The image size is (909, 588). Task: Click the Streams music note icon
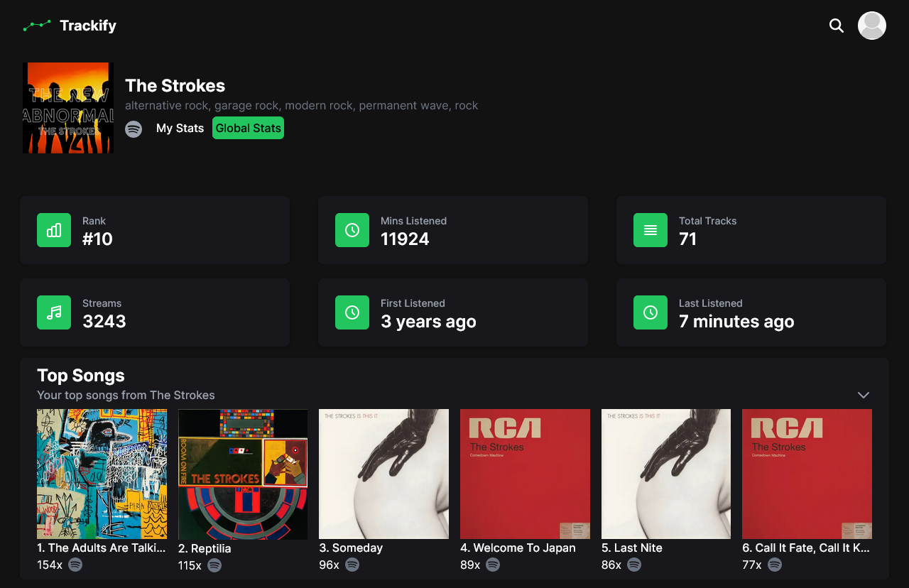click(54, 312)
